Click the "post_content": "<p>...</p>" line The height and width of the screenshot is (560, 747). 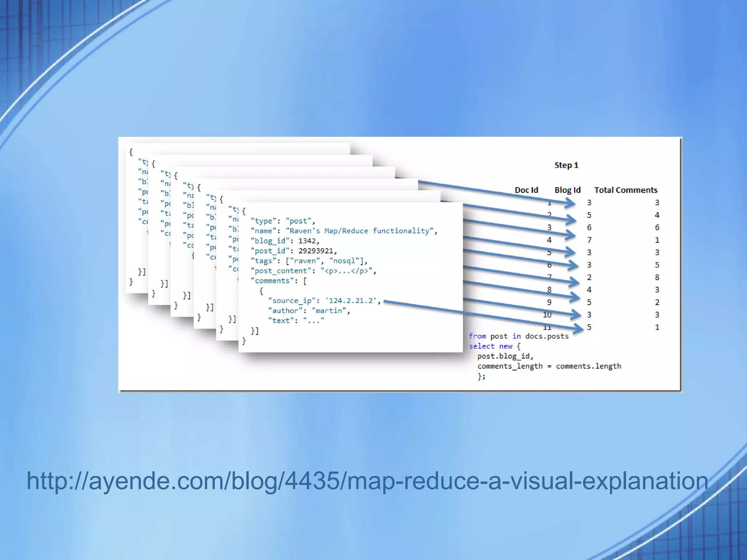(x=313, y=271)
